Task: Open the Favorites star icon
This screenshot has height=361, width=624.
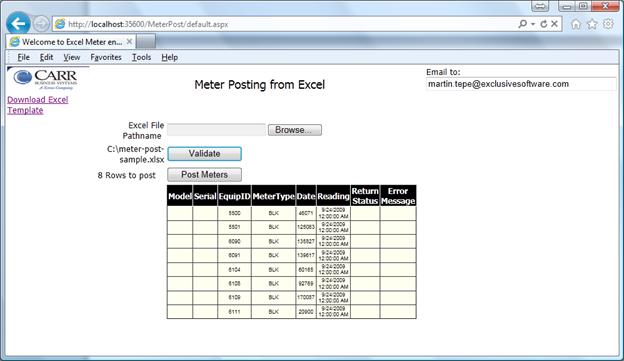Action: point(592,24)
